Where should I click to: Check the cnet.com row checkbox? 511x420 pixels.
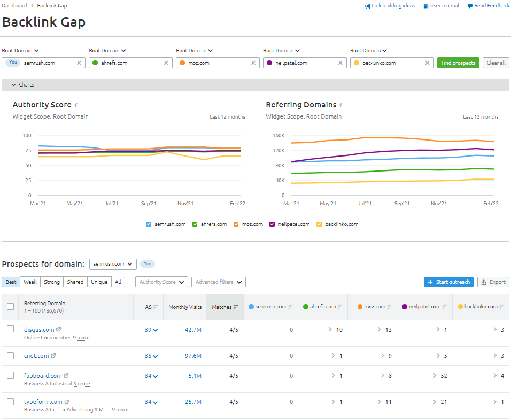tap(11, 355)
